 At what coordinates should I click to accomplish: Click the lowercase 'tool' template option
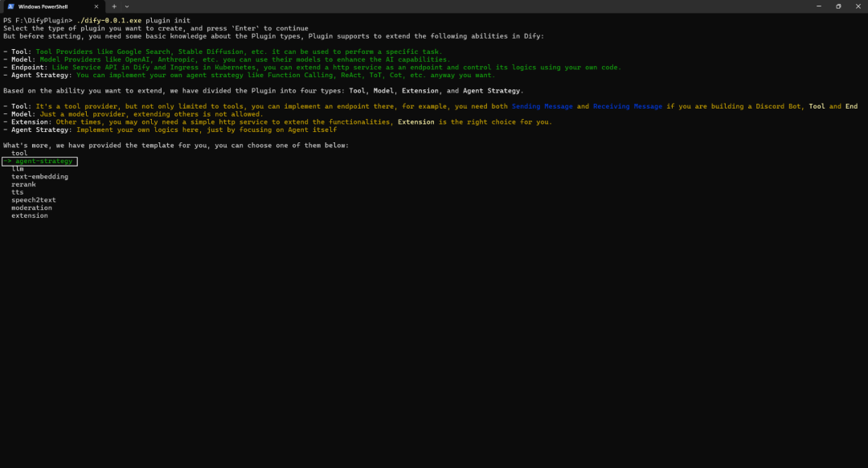point(19,154)
